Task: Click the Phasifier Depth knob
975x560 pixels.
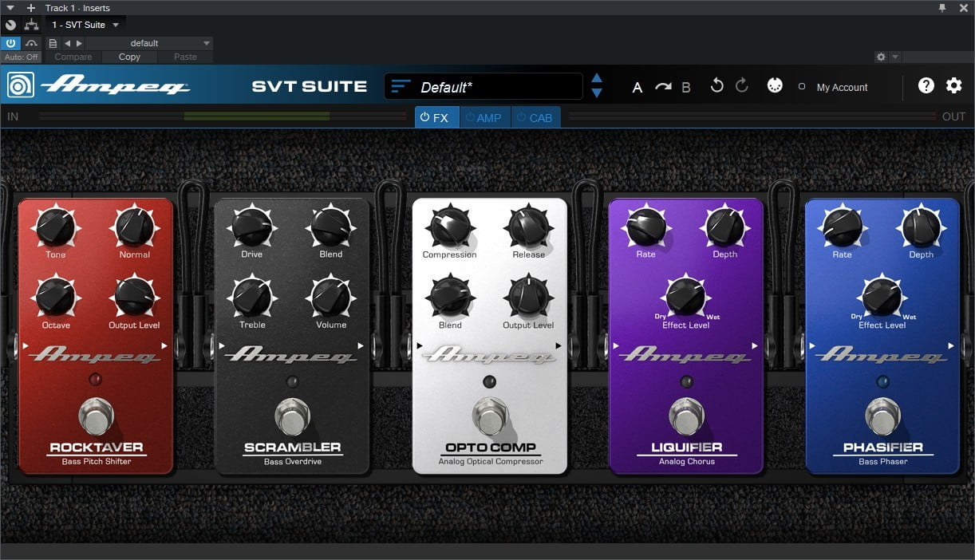Action: (x=921, y=227)
